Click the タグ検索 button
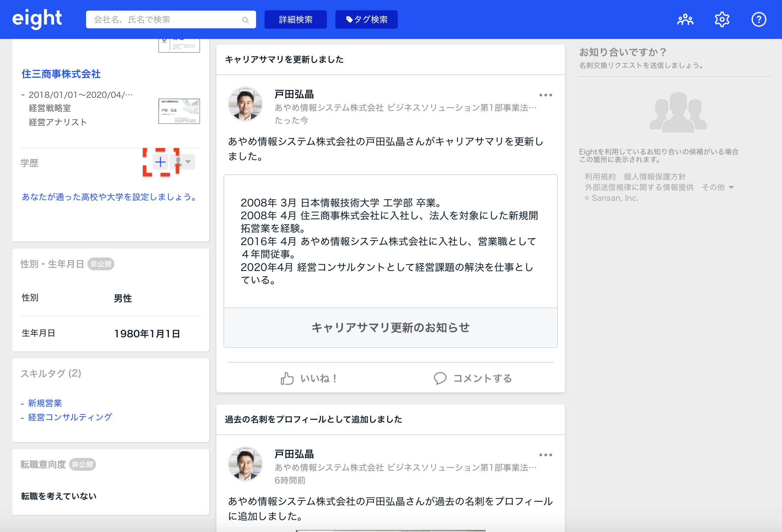The height and width of the screenshot is (532, 782). tap(366, 19)
